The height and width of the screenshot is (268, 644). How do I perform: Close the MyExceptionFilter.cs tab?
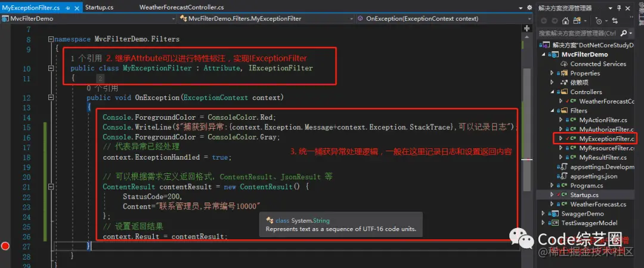click(78, 8)
